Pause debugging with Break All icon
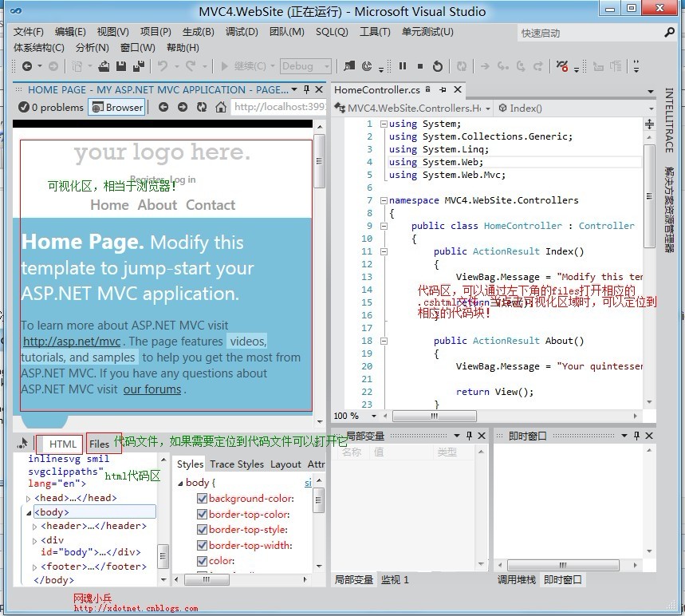685x616 pixels. pyautogui.click(x=403, y=66)
